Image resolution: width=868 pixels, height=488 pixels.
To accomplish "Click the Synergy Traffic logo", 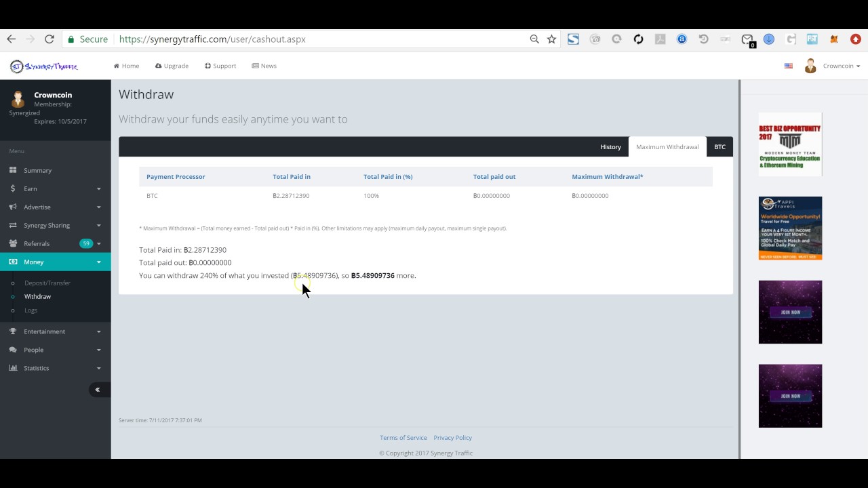I will [x=44, y=66].
